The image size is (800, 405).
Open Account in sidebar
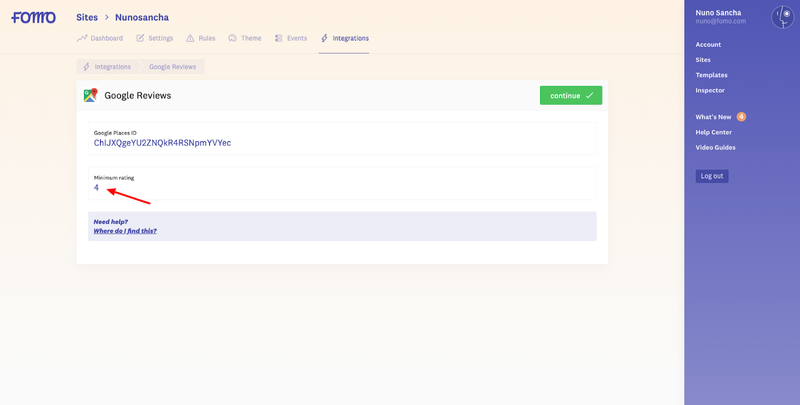coord(708,45)
